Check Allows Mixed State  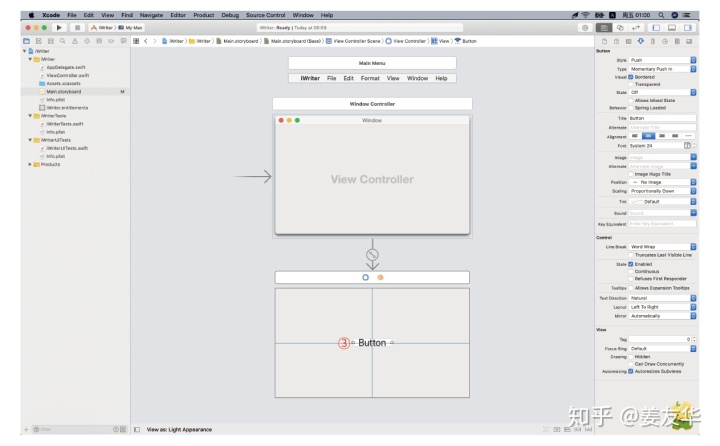(630, 100)
